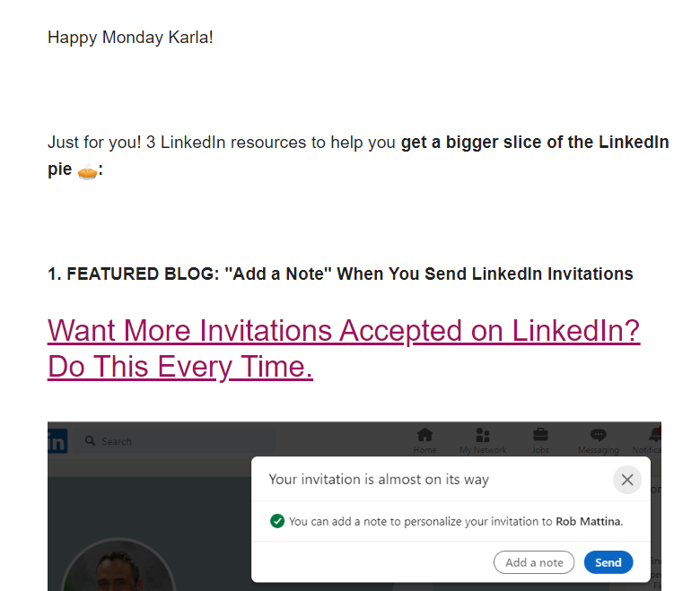700x591 pixels.
Task: Click the Add a note button
Action: pos(534,562)
